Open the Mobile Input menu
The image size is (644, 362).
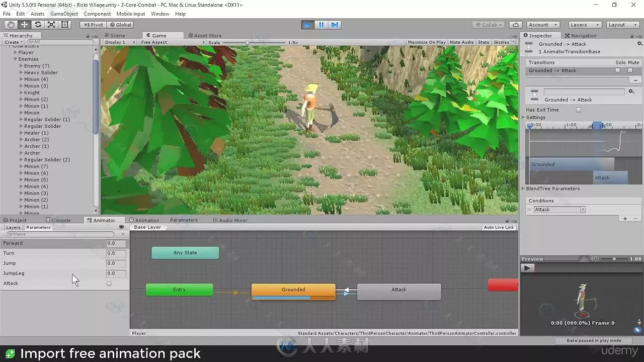click(131, 14)
